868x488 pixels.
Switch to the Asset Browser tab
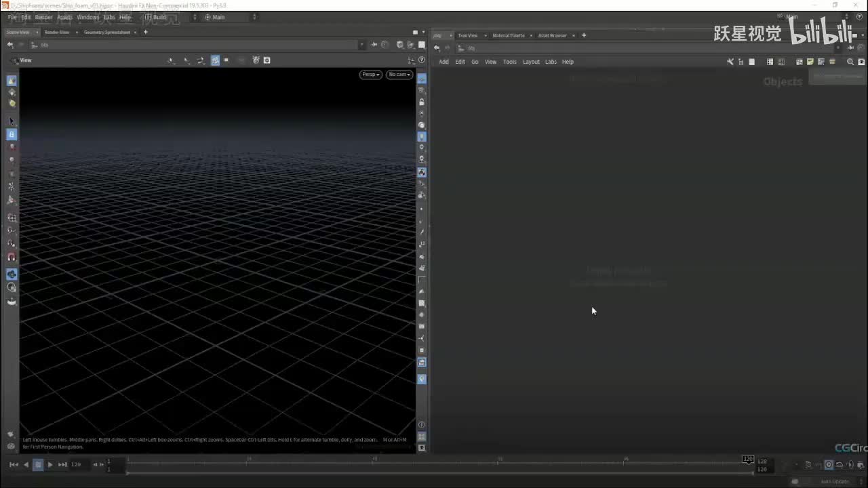553,35
